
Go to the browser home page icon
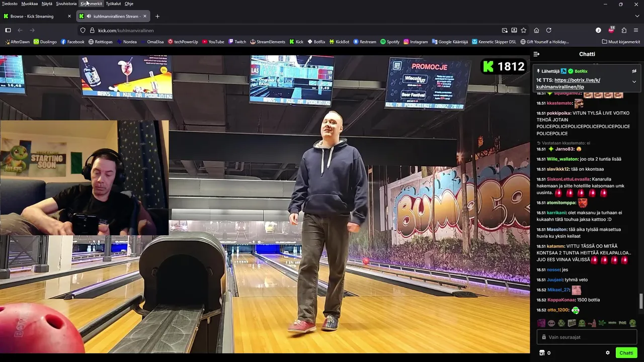(536, 30)
